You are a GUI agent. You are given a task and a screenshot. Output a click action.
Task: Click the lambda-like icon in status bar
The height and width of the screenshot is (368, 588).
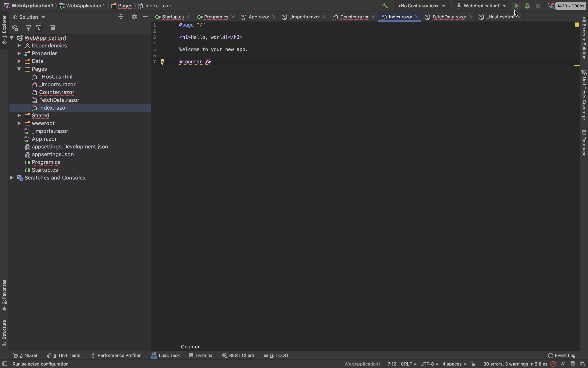pyautogui.click(x=563, y=364)
